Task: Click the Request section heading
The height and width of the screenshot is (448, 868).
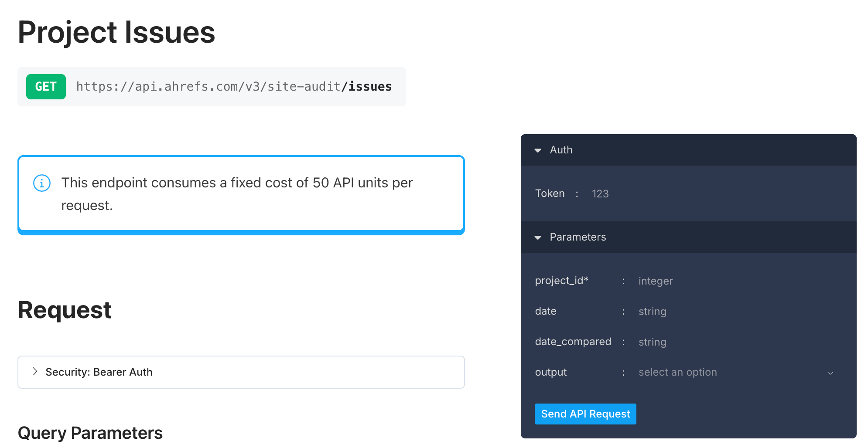Action: 64,310
